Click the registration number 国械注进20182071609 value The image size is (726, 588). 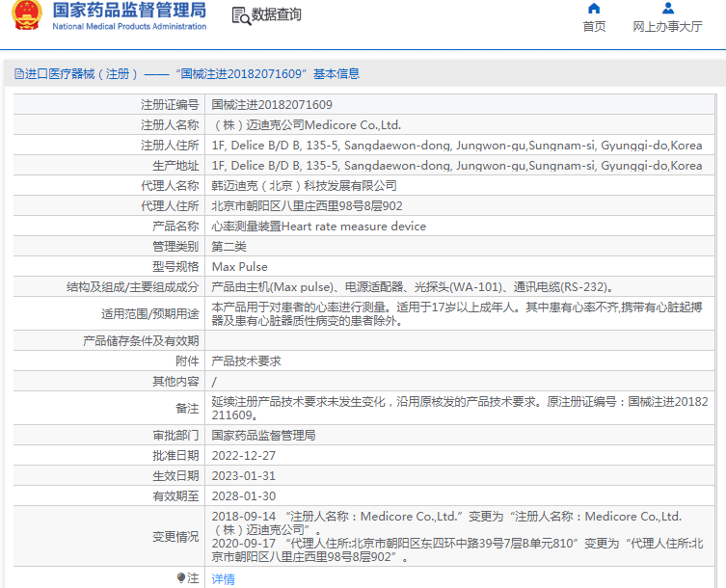272,104
